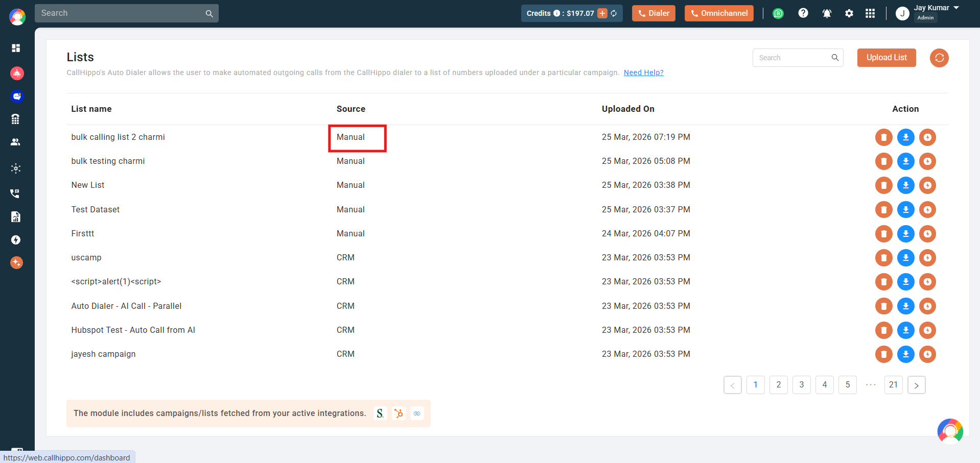Delete the 'Firsttt' list

tap(884, 234)
